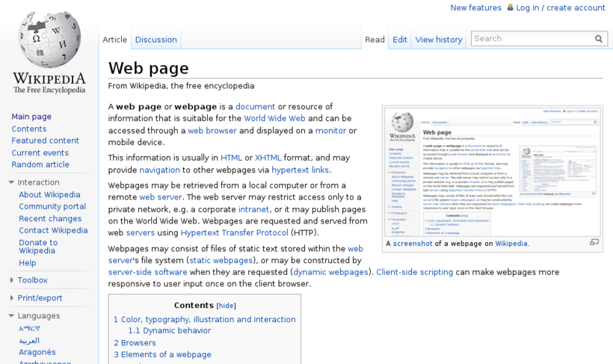Click user icon beside Log in
The height and width of the screenshot is (364, 613).
coord(511,7)
